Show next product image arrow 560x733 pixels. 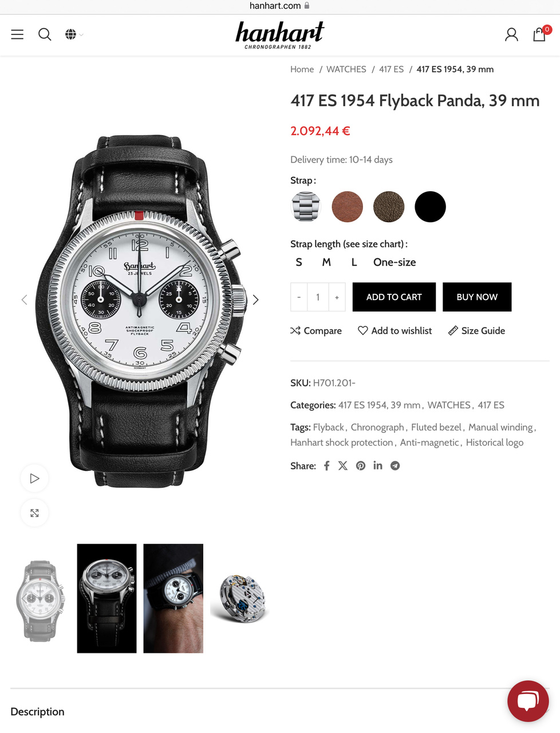click(x=256, y=299)
